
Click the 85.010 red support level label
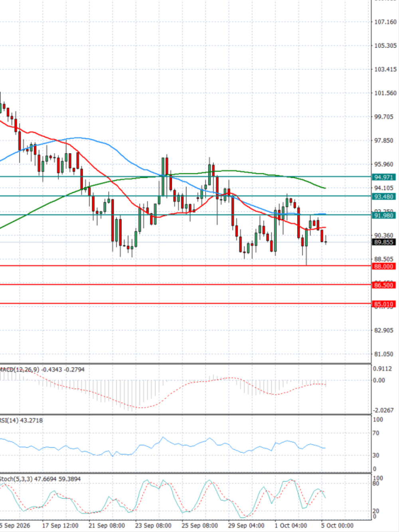(384, 304)
